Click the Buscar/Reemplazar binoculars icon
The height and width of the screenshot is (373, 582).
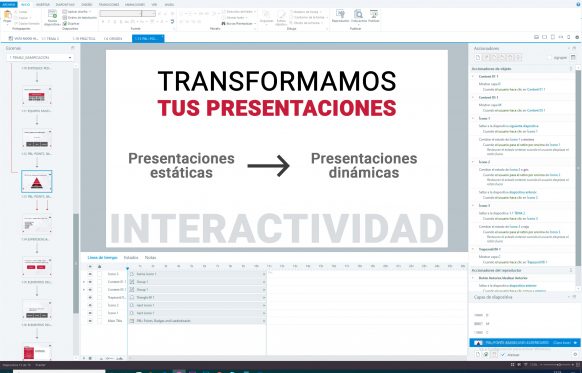click(223, 23)
